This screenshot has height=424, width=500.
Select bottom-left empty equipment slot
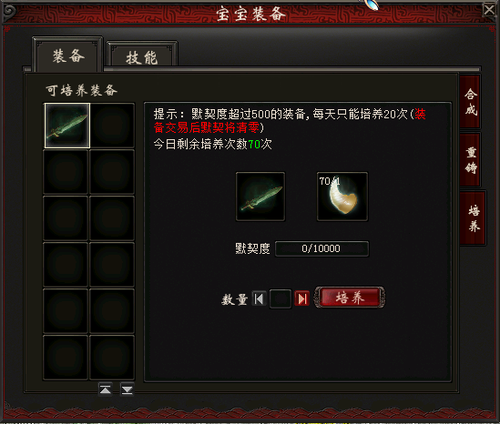pos(66,357)
